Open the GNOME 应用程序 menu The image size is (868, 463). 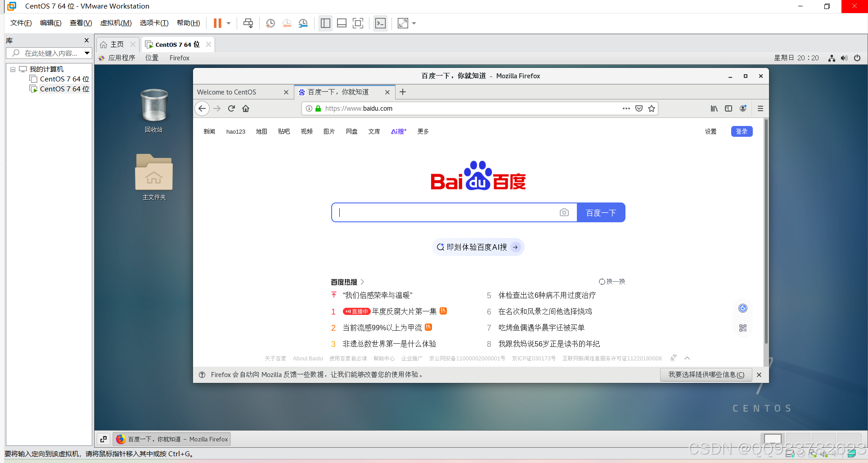117,58
